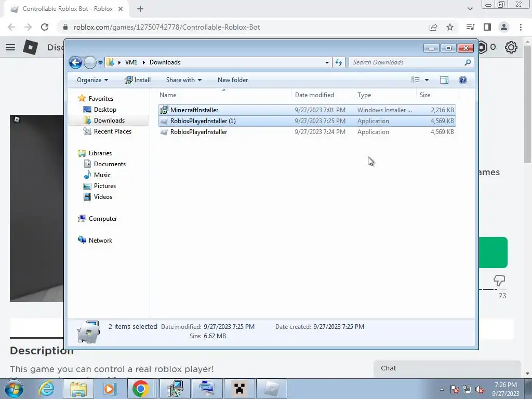Change view with the view icon button
Viewport: 532px width, 399px height.
(x=415, y=80)
